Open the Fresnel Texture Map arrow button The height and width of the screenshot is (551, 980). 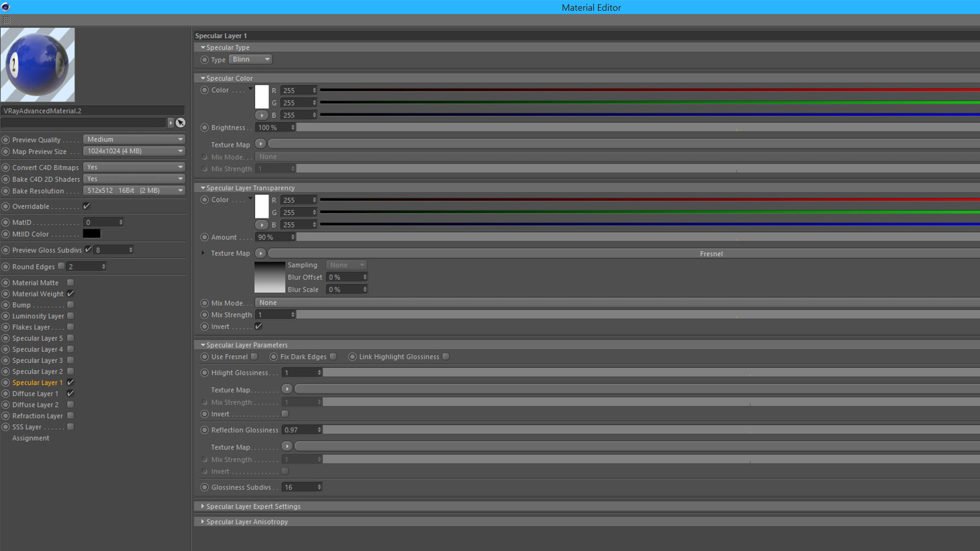tap(260, 254)
